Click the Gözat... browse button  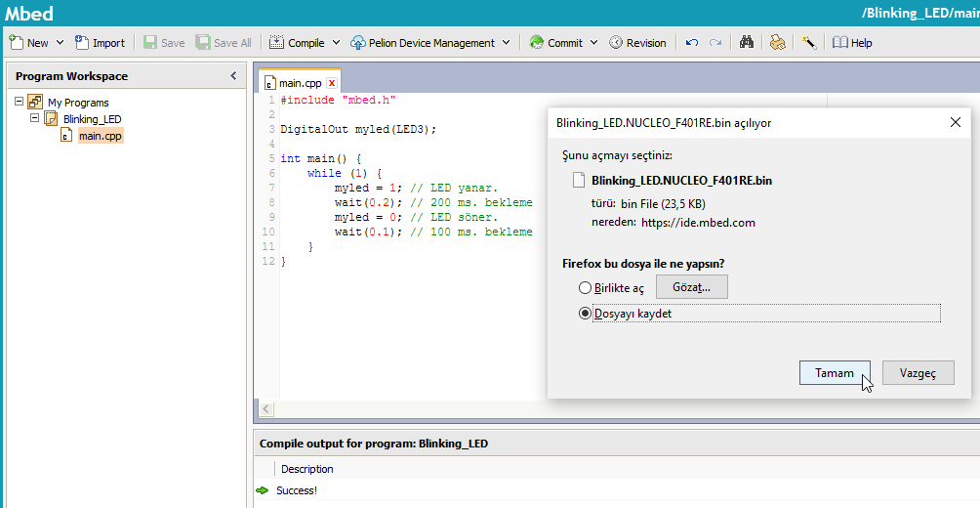pyautogui.click(x=692, y=286)
